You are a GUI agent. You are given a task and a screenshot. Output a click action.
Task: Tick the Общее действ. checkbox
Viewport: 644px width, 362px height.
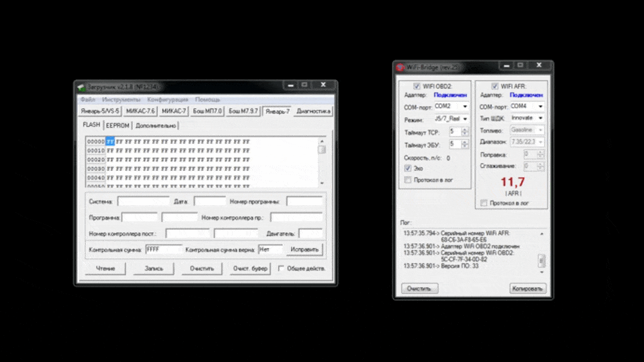click(281, 268)
